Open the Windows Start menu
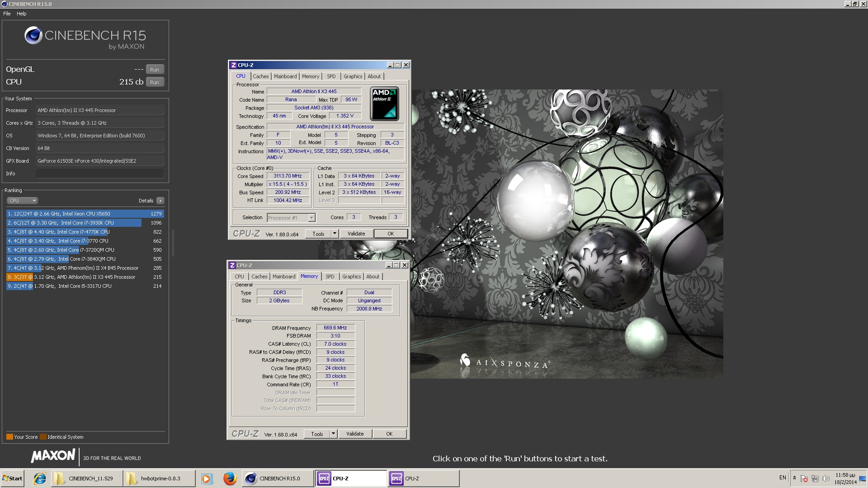This screenshot has height=488, width=868. [x=13, y=479]
